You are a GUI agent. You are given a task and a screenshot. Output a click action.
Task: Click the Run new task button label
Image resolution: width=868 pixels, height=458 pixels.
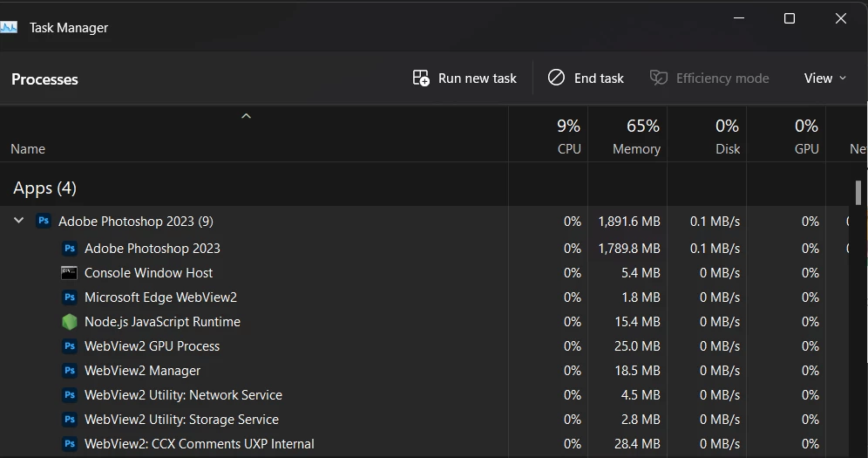point(478,79)
